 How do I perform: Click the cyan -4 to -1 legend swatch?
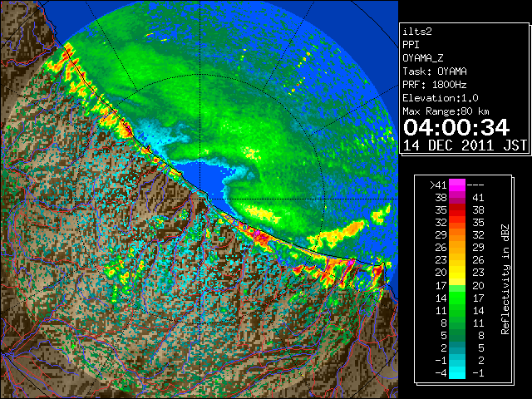(457, 372)
